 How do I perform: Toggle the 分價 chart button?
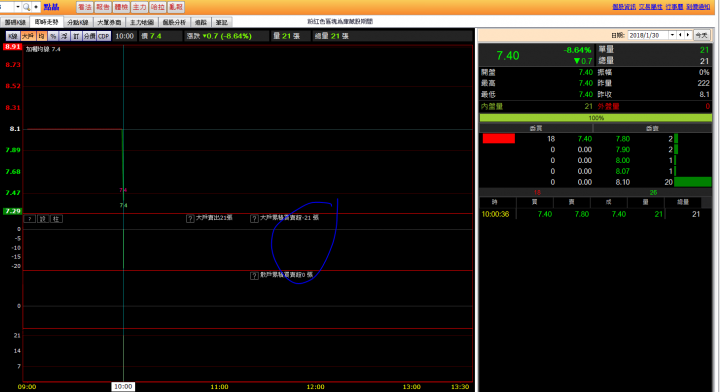click(90, 36)
